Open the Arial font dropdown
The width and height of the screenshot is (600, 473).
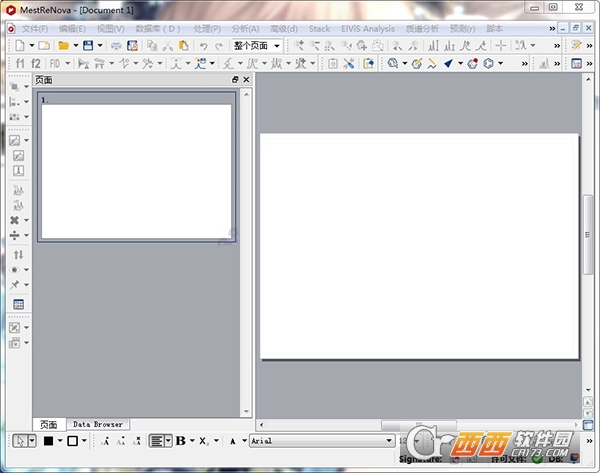coord(389,441)
